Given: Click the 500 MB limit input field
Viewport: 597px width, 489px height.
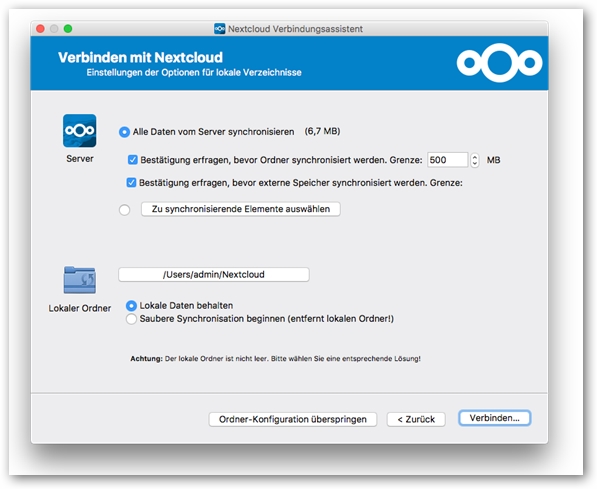Looking at the screenshot, I should (447, 160).
